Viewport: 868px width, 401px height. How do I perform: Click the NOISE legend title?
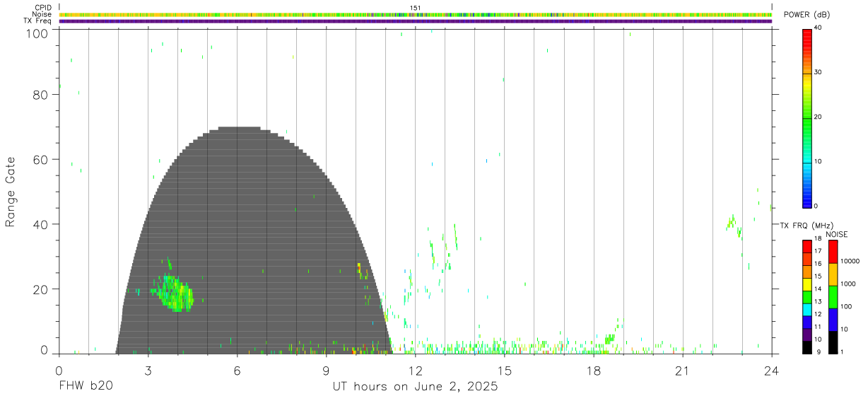click(837, 234)
